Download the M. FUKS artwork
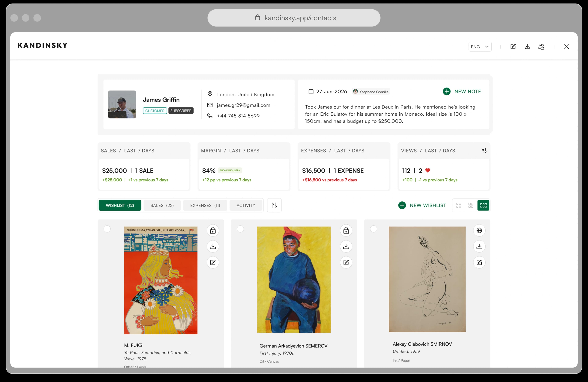This screenshot has height=382, width=588. tap(213, 246)
